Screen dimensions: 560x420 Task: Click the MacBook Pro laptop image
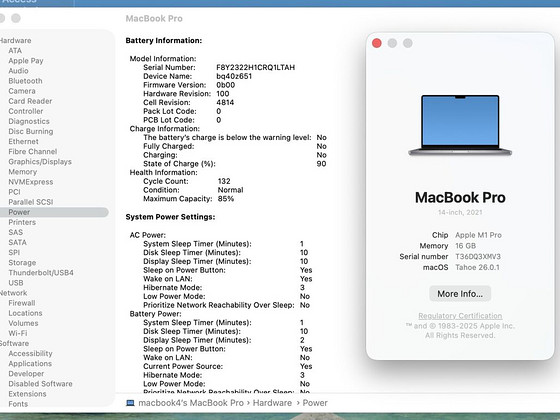(460, 125)
